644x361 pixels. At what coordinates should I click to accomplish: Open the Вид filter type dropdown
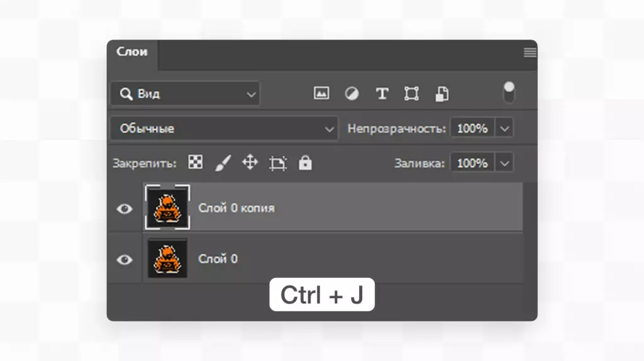pyautogui.click(x=186, y=94)
